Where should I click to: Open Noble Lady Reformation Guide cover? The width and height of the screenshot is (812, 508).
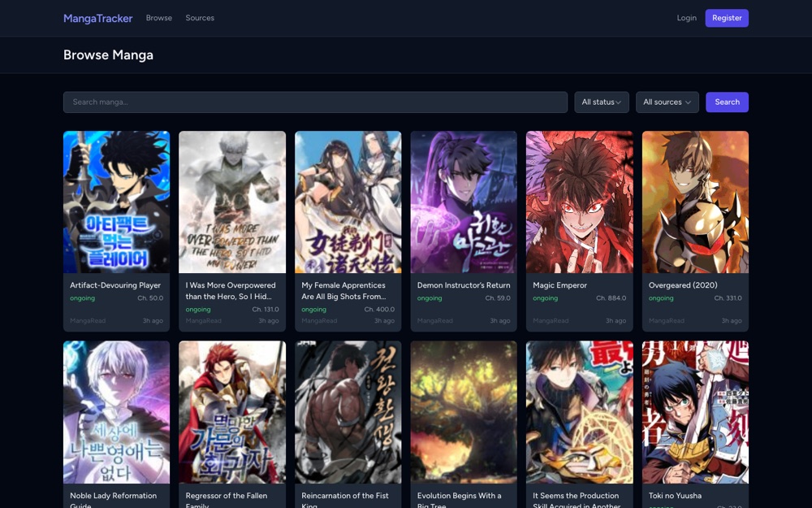[x=116, y=412]
